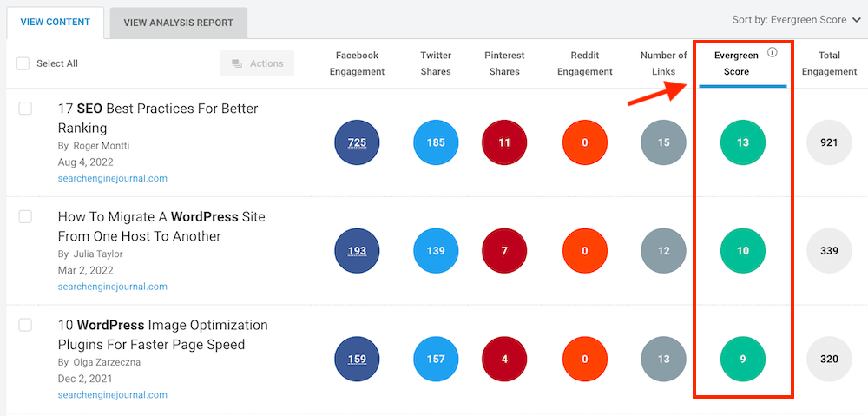Select the View Content tab
Screen dimensions: 868x416
tap(56, 23)
